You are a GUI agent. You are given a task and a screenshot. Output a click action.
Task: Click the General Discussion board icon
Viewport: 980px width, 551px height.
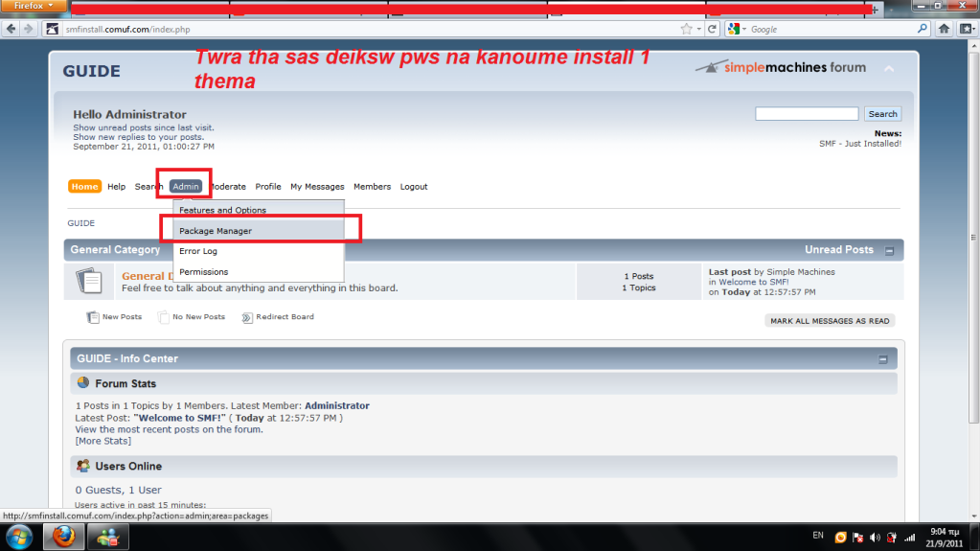coord(89,281)
